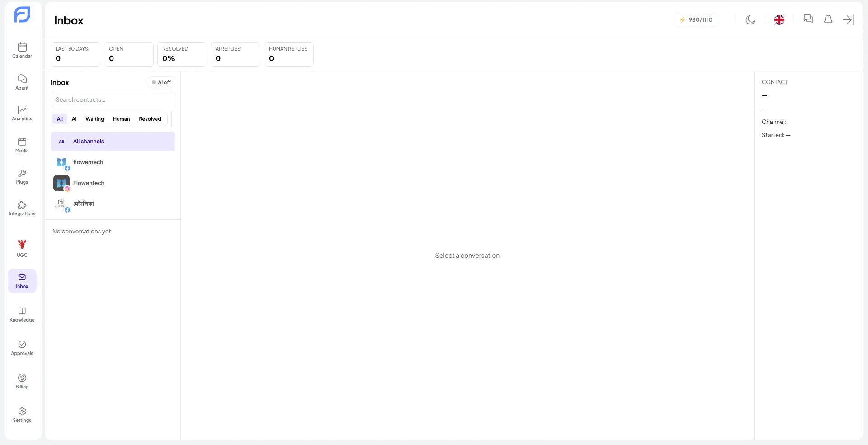Open the Calendar section in sidebar
The height and width of the screenshot is (445, 868).
[22, 50]
